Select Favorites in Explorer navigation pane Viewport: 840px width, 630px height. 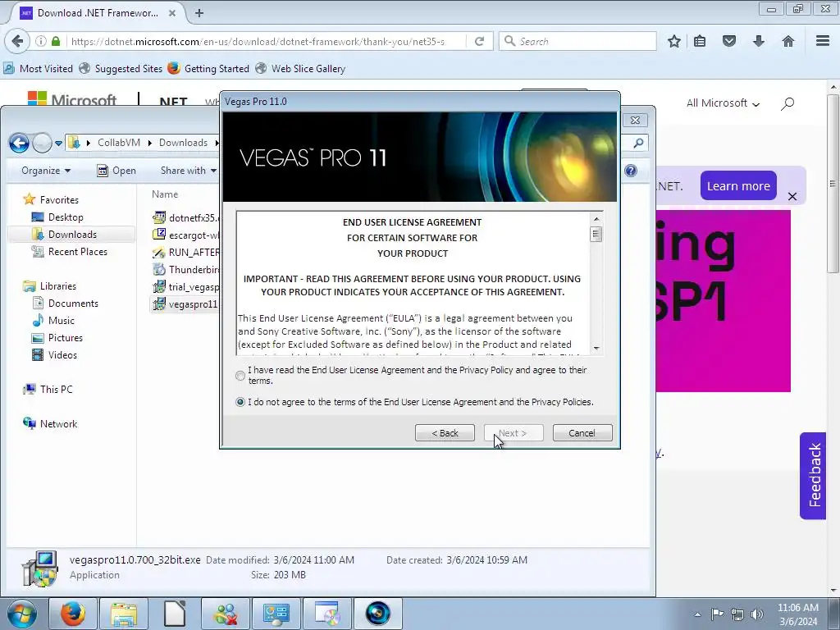point(59,200)
